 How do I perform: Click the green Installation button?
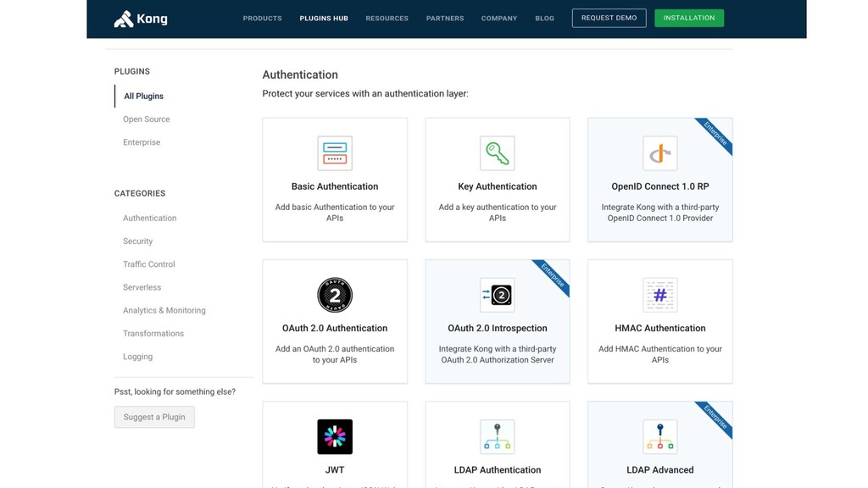pos(689,18)
